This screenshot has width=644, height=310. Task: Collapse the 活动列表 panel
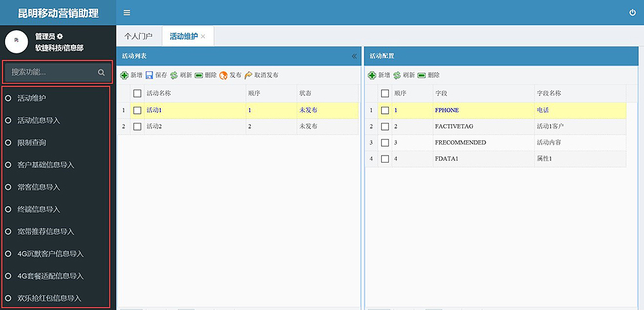coord(354,56)
